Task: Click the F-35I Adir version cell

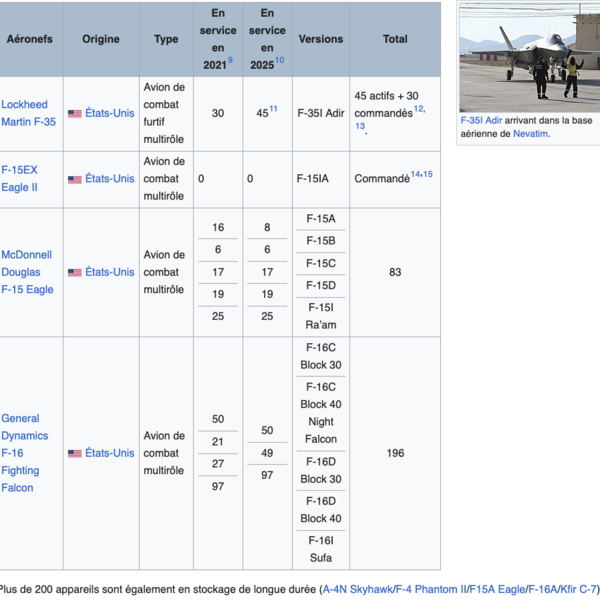Action: coord(321,113)
